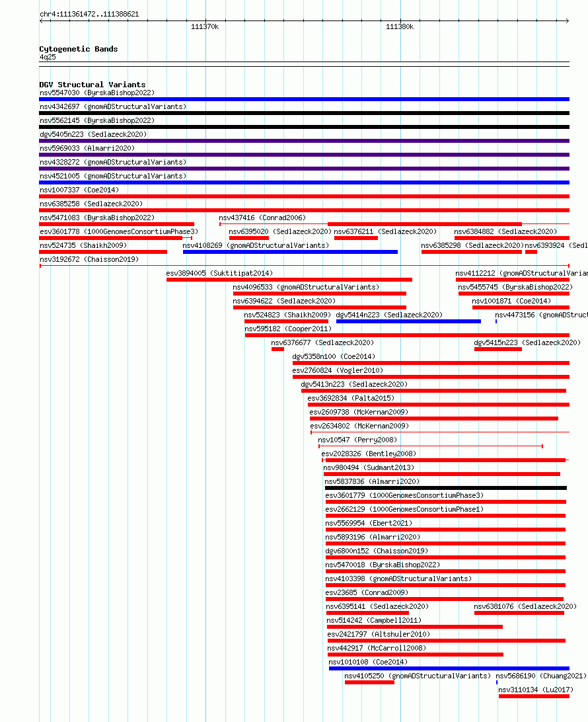Click the dgv5413n223 (Sedlazeck2020) label
This screenshot has width=588, height=722.
coord(354,384)
